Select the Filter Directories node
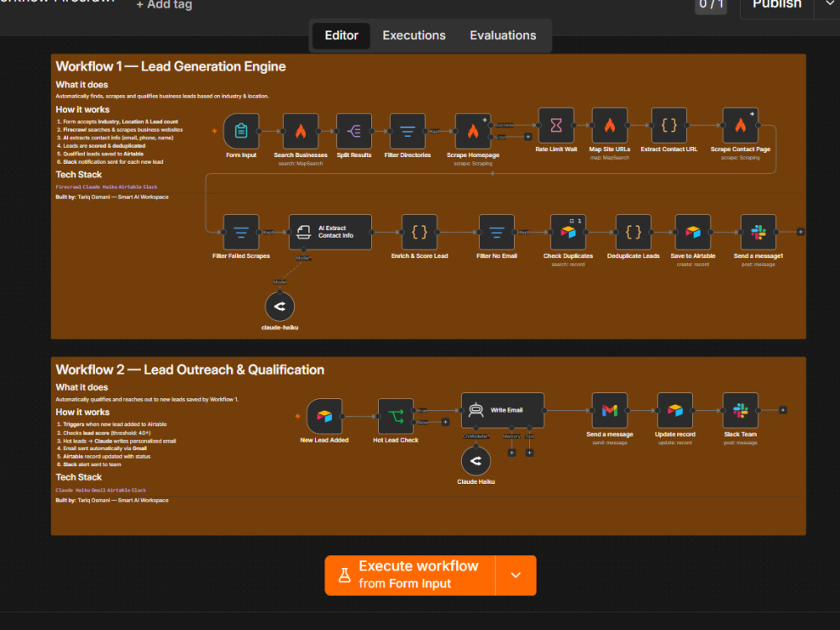The image size is (840, 630). click(407, 131)
